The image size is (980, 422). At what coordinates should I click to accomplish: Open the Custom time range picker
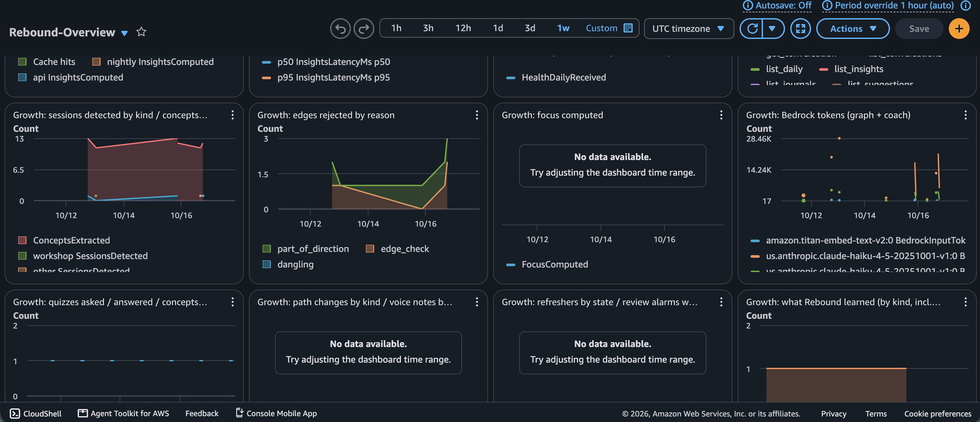pyautogui.click(x=609, y=28)
